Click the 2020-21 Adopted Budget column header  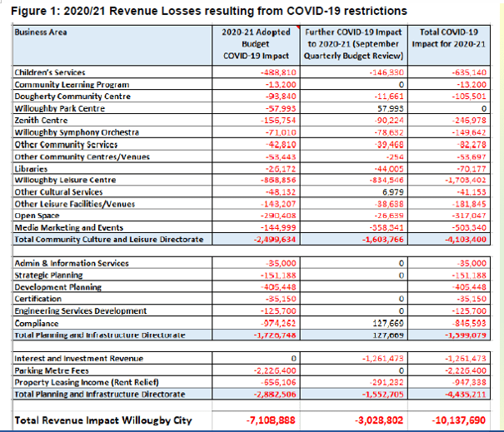point(255,44)
